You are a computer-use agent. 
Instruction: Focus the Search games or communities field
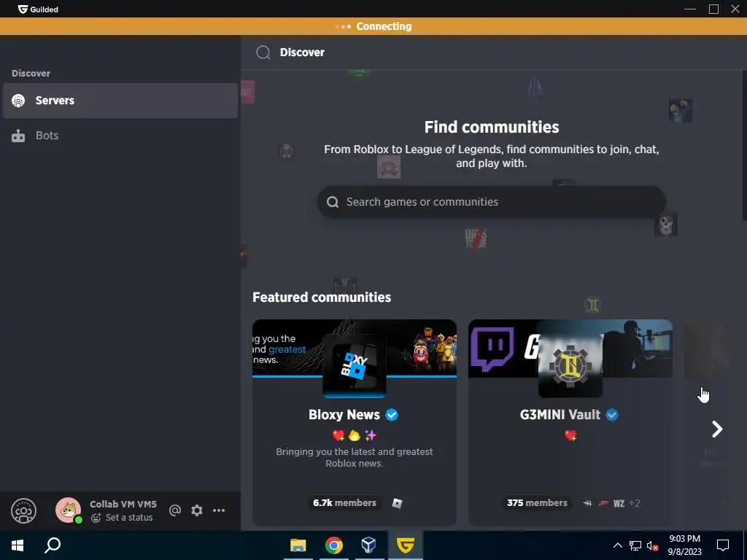tap(491, 202)
